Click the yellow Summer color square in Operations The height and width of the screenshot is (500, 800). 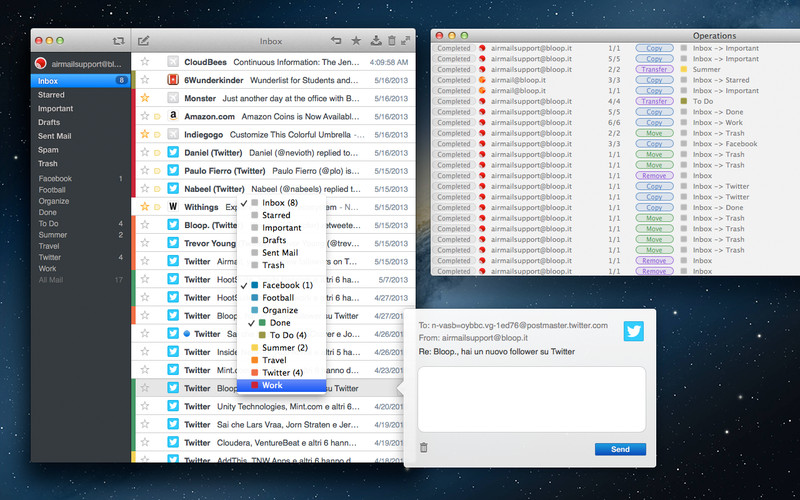684,69
